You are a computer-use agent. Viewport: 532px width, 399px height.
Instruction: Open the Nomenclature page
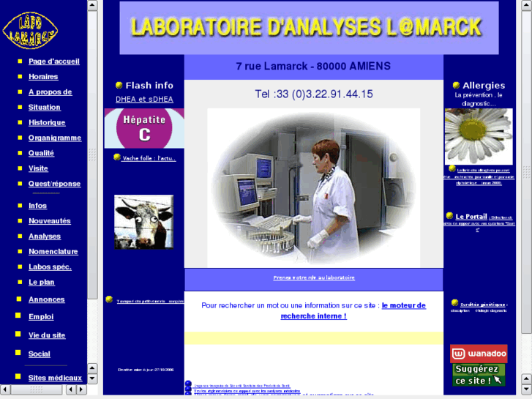tap(53, 252)
